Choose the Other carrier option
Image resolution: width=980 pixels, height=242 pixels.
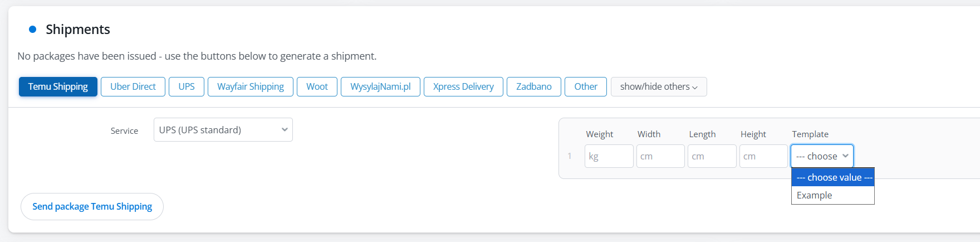(x=586, y=87)
